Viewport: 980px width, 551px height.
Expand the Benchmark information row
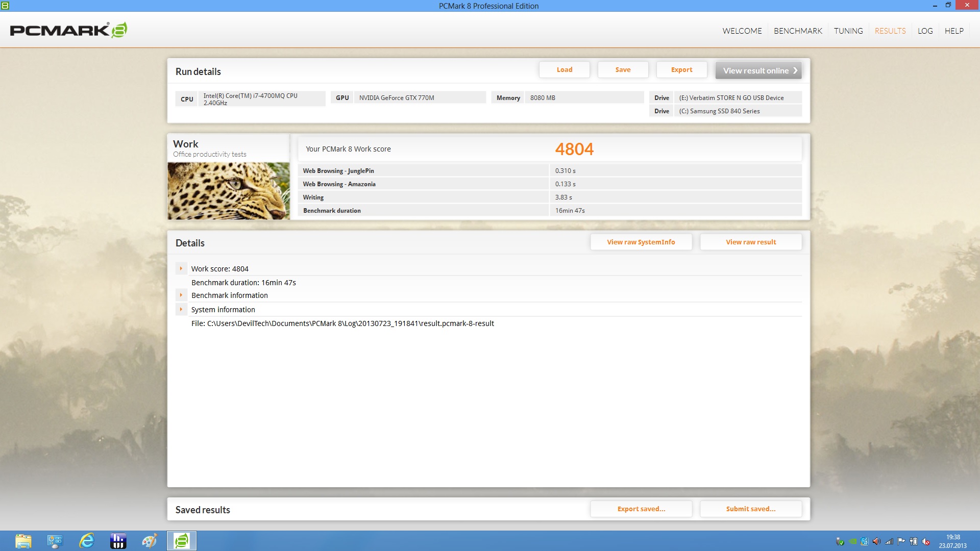[x=181, y=295]
